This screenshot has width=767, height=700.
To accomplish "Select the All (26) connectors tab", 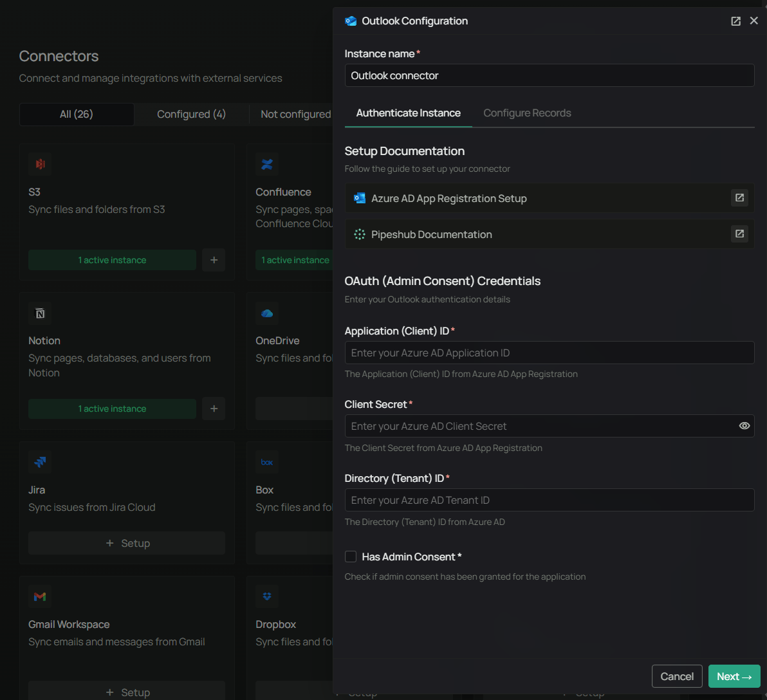I will pyautogui.click(x=77, y=114).
